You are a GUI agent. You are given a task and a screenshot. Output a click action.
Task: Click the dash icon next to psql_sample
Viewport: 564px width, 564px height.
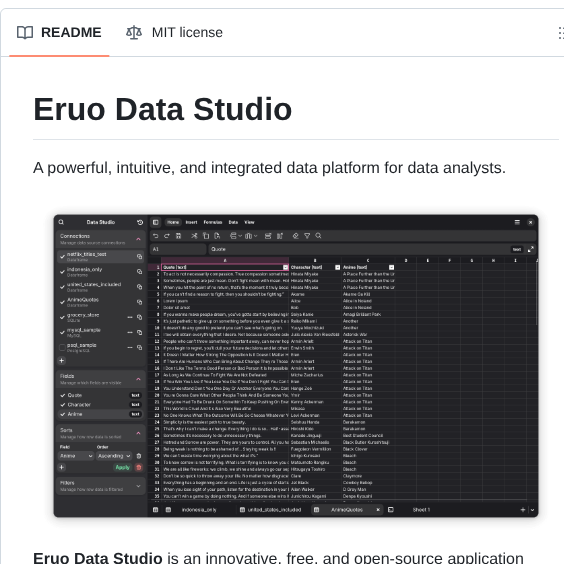pos(130,347)
